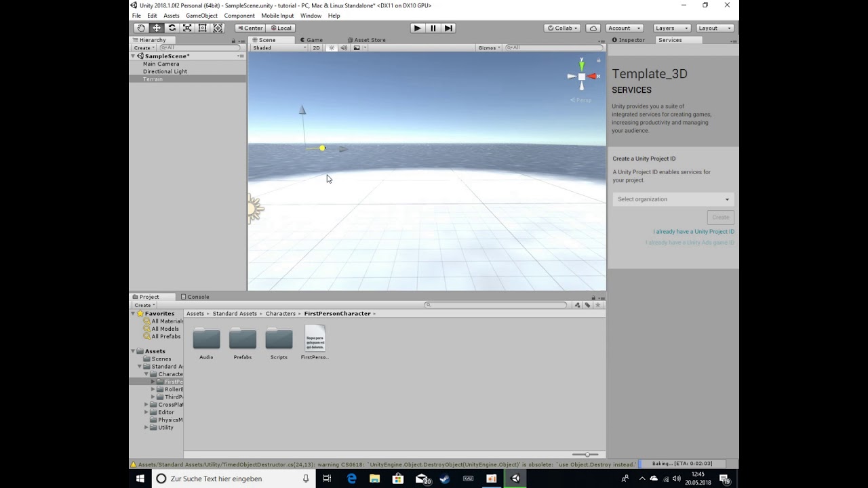Toggle Scene effects image icon

(358, 47)
